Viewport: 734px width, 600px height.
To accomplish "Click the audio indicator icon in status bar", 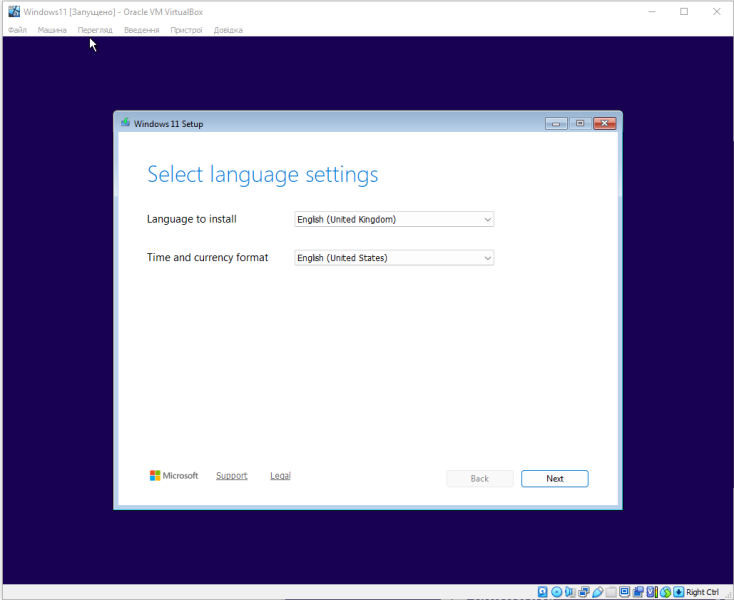I will click(570, 592).
